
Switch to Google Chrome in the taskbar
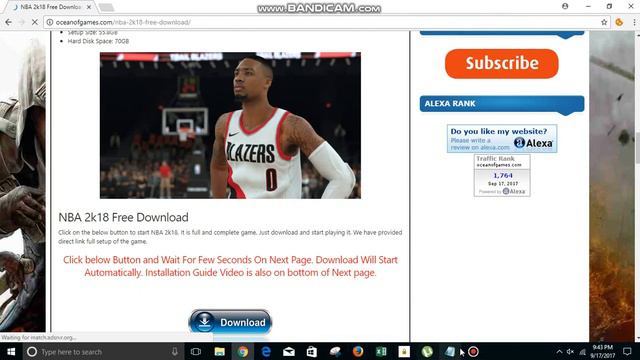click(243, 351)
